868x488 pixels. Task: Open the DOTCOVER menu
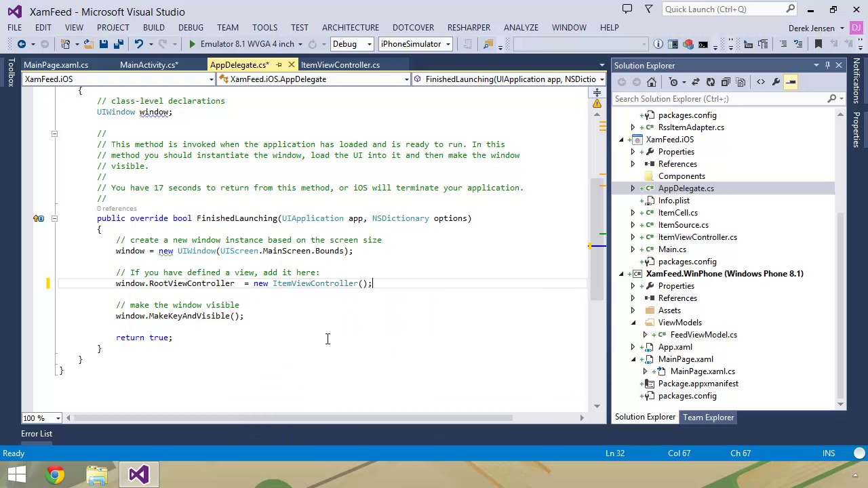tap(413, 28)
